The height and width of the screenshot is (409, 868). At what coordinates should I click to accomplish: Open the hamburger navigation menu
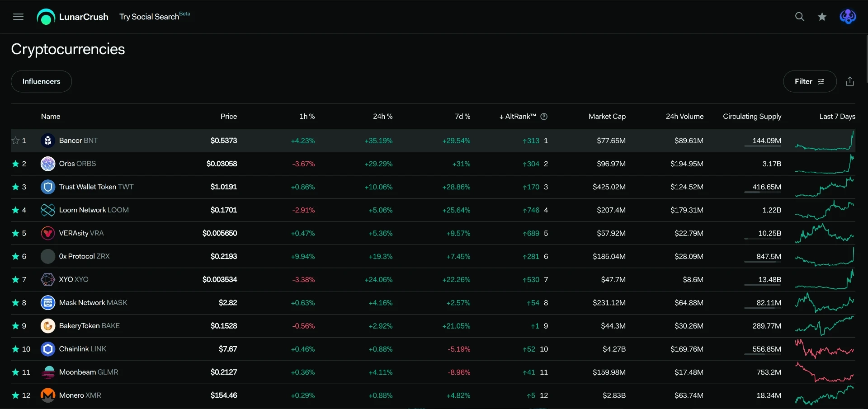18,17
